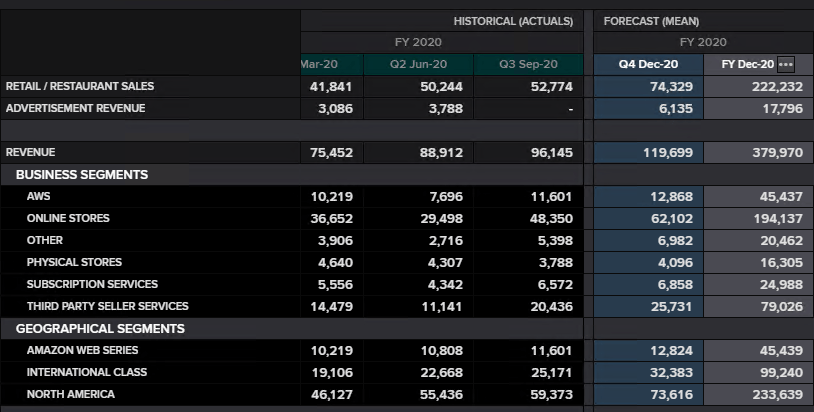Screen dimensions: 814x412
Task: Select the Third Party Seller Services row
Action: click(107, 306)
